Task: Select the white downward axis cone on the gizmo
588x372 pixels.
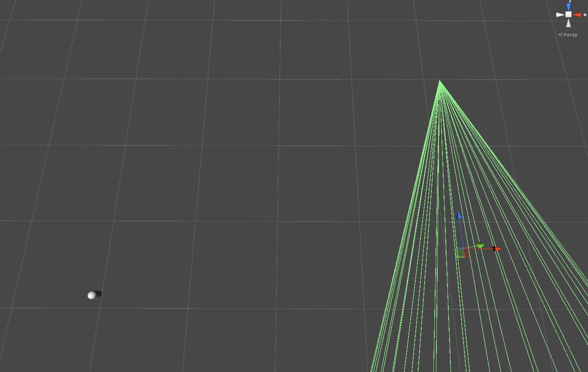Action: [x=569, y=24]
